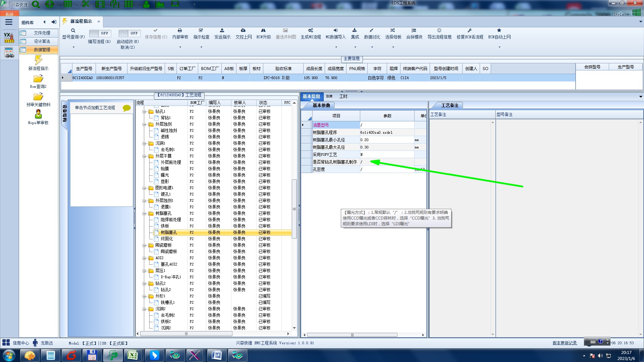Collapse the 外层干膜 tree node
The width and height of the screenshot is (644, 362).
tap(145, 156)
